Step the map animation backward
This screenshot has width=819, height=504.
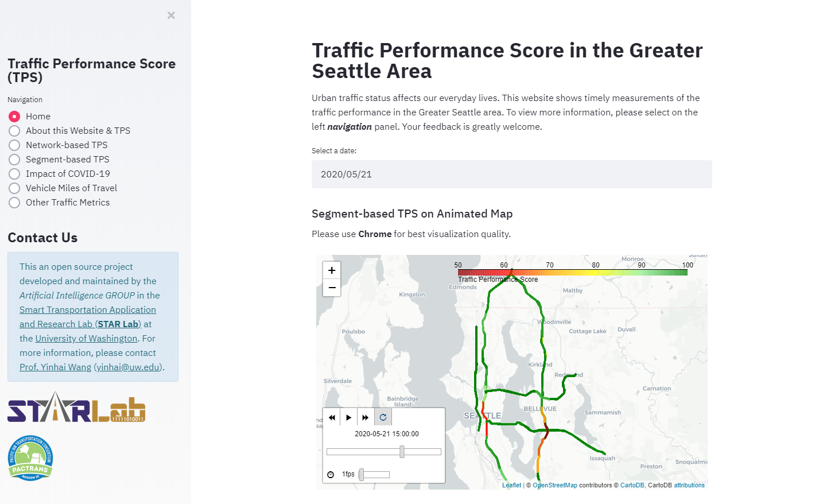click(x=332, y=417)
